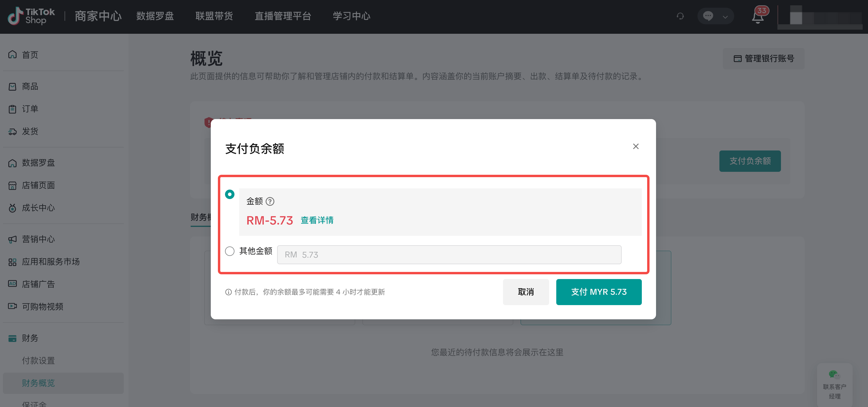The width and height of the screenshot is (868, 407).
Task: Open 联系客户经理 WeChat icon
Action: [834, 374]
